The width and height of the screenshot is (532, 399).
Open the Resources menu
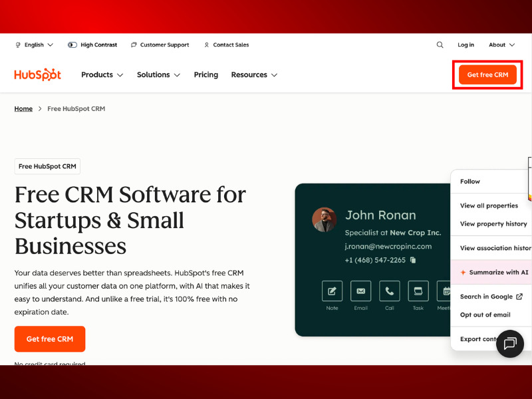pos(254,74)
